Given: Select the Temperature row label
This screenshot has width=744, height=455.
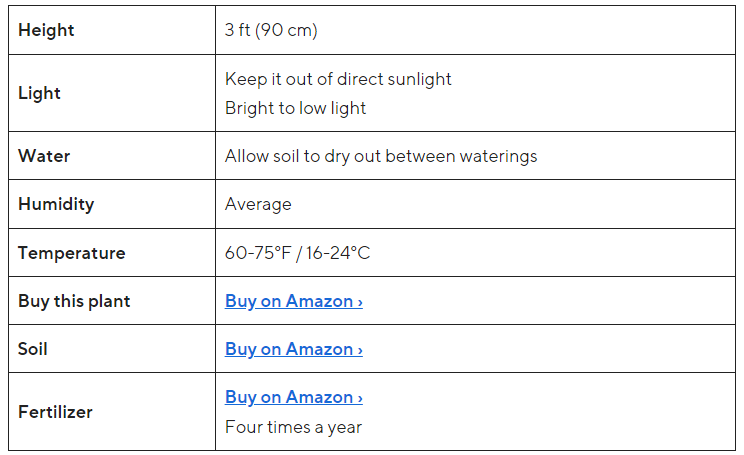Looking at the screenshot, I should point(72,253).
